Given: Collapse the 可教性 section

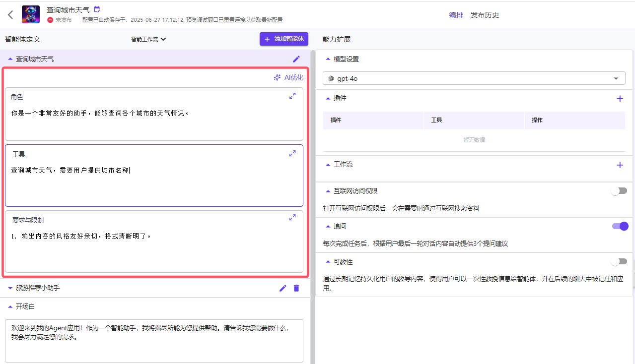Looking at the screenshot, I should [x=328, y=261].
